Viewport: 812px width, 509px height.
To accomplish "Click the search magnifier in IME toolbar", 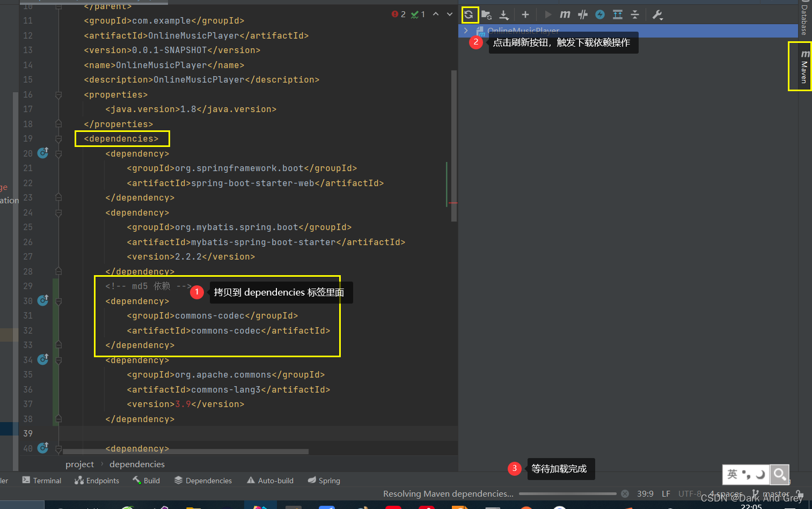I will coord(779,474).
